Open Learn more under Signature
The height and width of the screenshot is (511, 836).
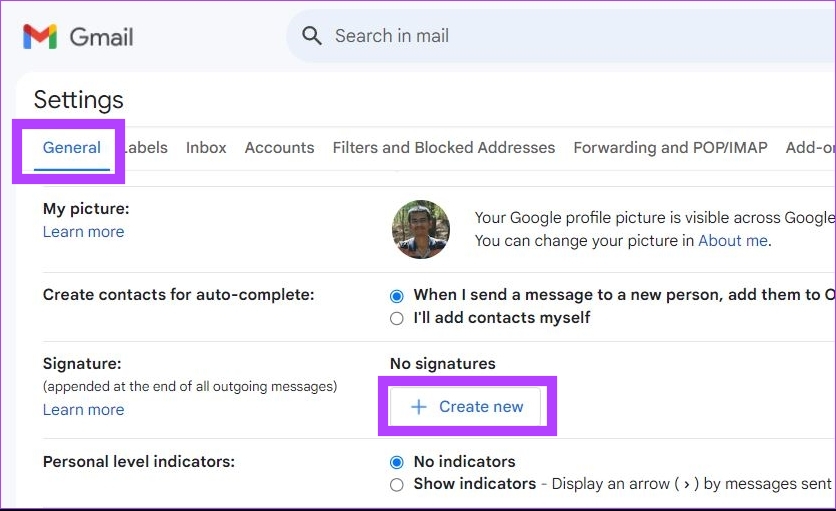[x=83, y=410]
